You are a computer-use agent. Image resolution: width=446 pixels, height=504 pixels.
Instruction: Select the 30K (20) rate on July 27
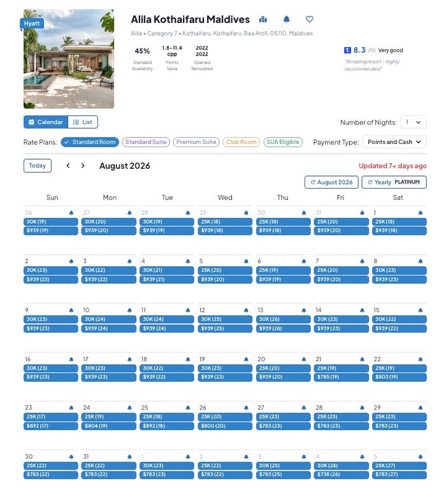(108, 222)
